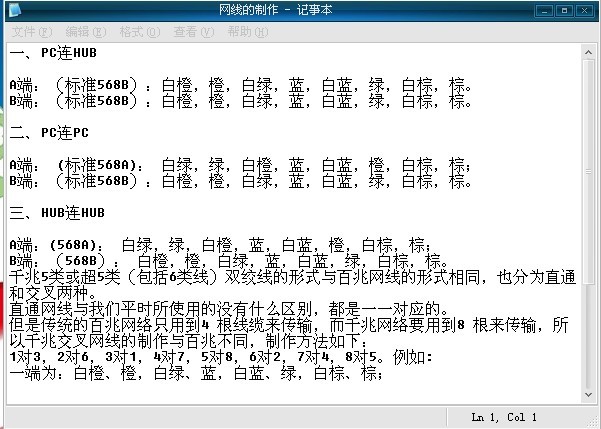Viewport: 601px width, 429px height.
Task: Open the 编辑 (Edit) menu
Action: (84, 31)
